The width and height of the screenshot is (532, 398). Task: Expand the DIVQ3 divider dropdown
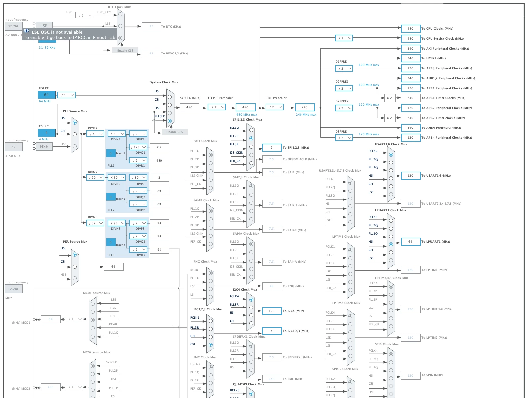138,236
